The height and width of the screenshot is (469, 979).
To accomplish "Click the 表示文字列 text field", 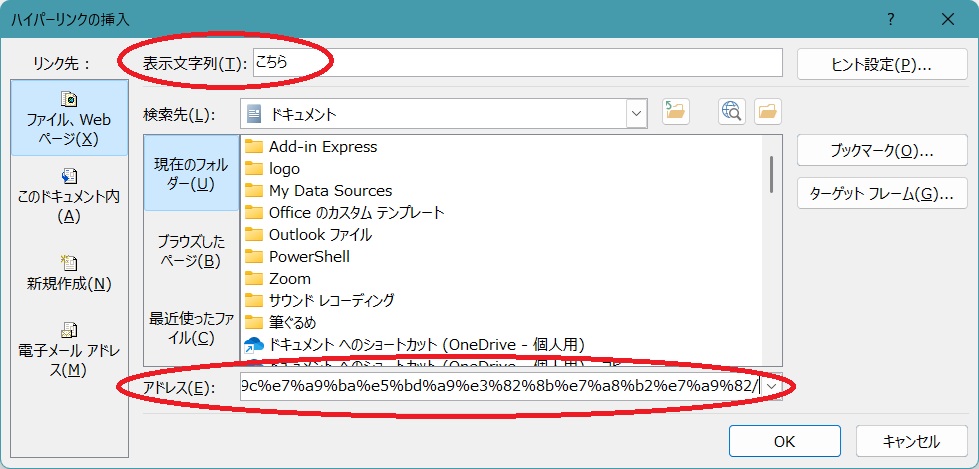I will pyautogui.click(x=516, y=63).
